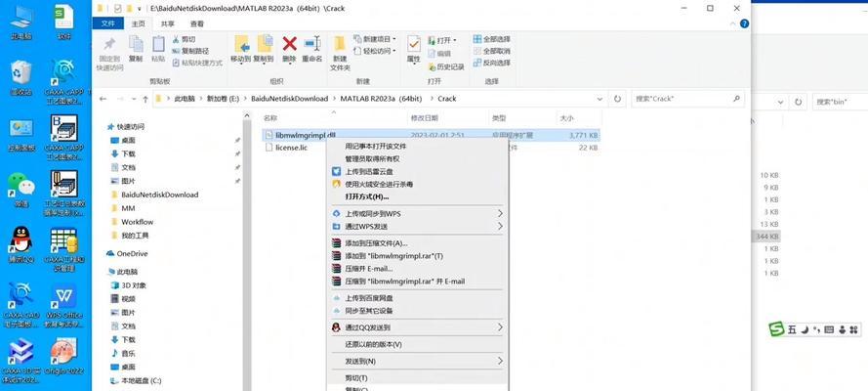Open the 文件 ribbon tab

tap(108, 23)
